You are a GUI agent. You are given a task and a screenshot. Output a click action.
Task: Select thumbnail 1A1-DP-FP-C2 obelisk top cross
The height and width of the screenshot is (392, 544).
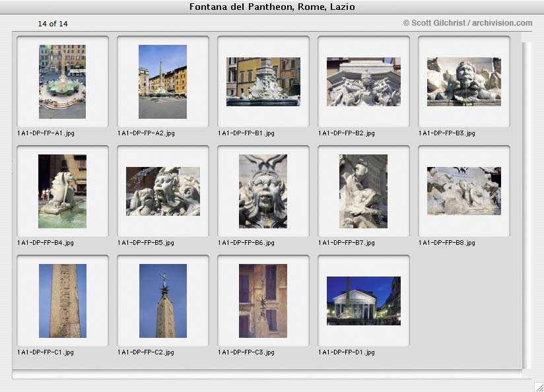click(162, 301)
